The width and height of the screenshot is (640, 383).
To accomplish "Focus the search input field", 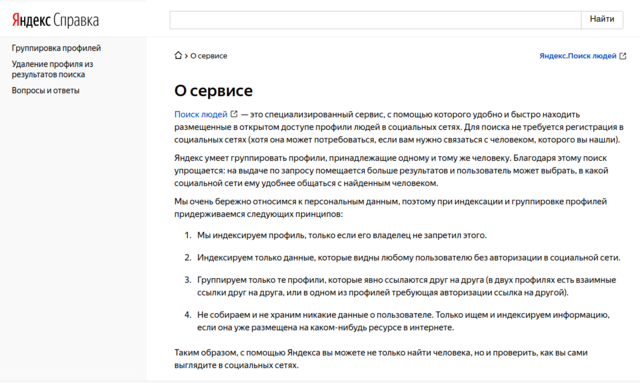I will [x=376, y=20].
